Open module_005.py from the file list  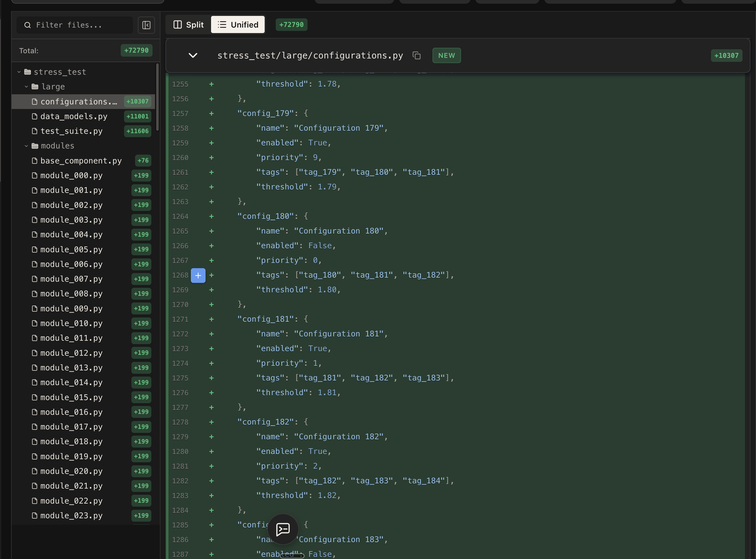pyautogui.click(x=71, y=249)
